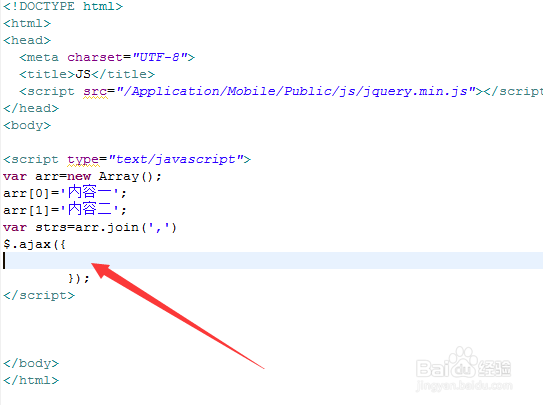Click the closing head tag

pyautogui.click(x=31, y=108)
